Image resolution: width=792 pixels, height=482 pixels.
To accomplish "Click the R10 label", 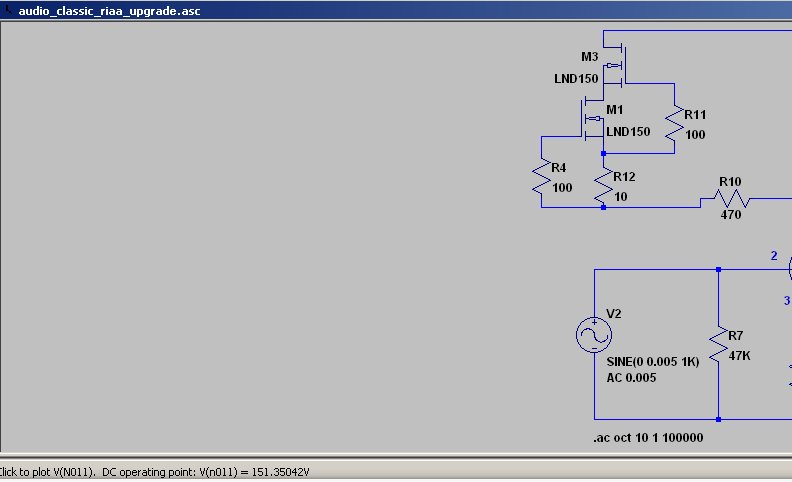I will 730,182.
